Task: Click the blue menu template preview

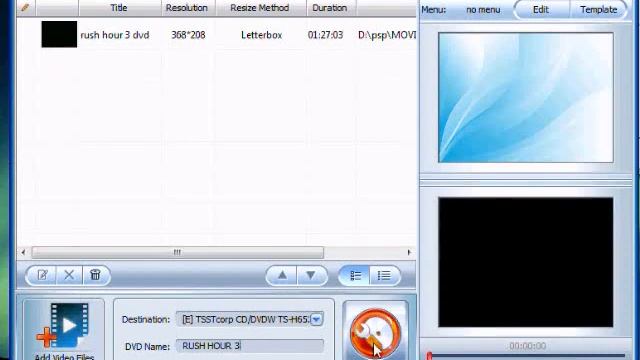Action: click(526, 98)
